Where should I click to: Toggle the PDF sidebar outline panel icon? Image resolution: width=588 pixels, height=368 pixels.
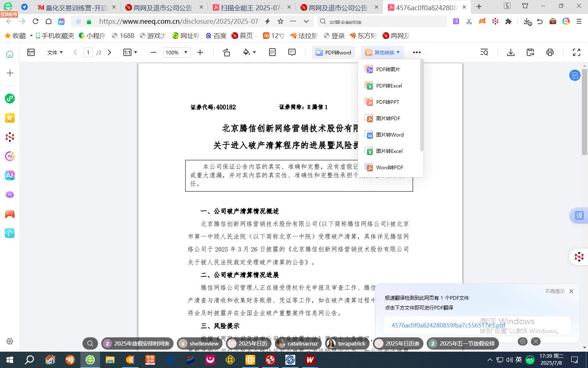click(x=31, y=52)
